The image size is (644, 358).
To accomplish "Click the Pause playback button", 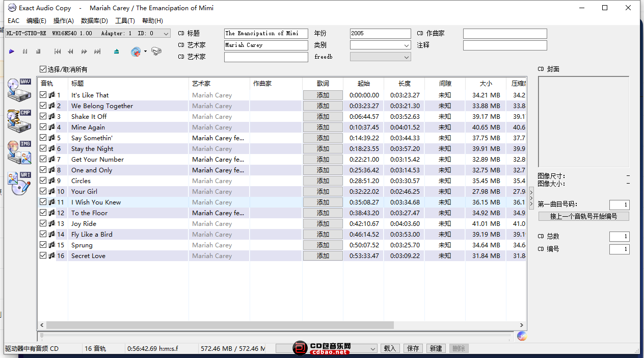I will pyautogui.click(x=25, y=52).
